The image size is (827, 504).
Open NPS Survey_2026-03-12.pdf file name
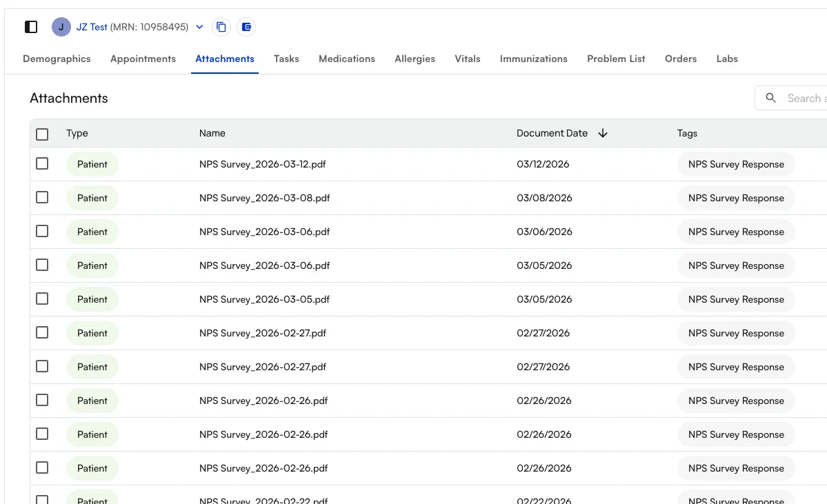click(262, 164)
